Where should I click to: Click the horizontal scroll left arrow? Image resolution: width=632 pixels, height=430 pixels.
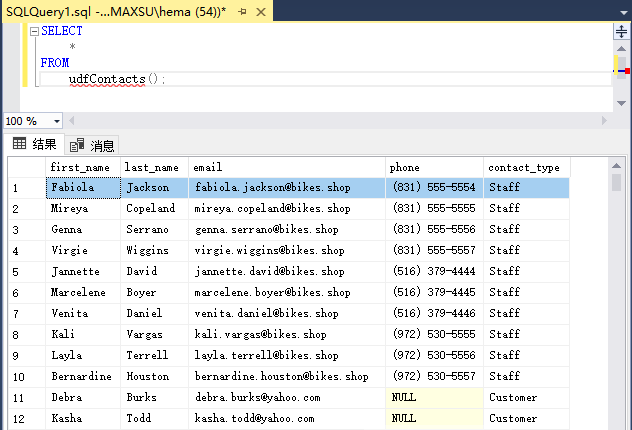[x=72, y=120]
